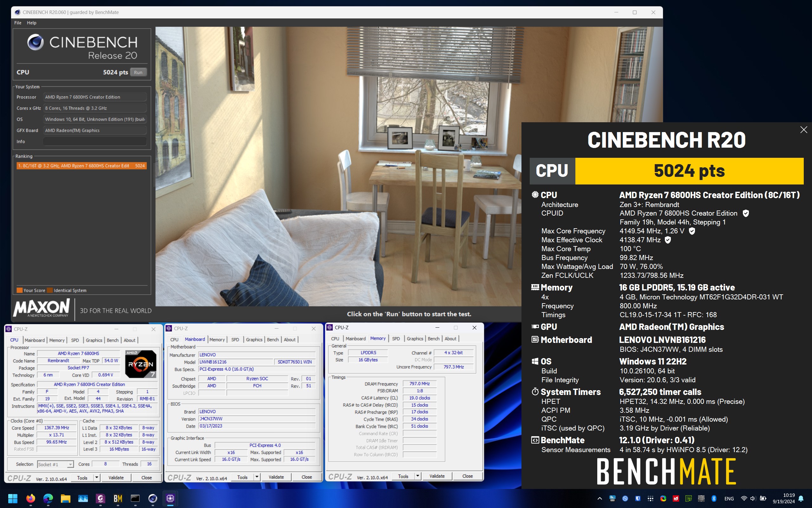Click the BIOS version J4CN37WW field
The image size is (812, 508).
257,419
